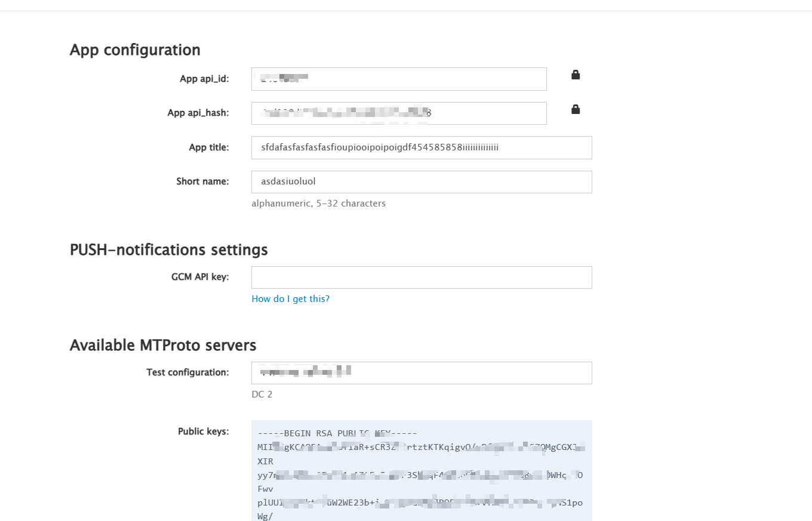Click the 'Available MTProto servers' heading
Image resolution: width=812 pixels, height=521 pixels.
[x=163, y=345]
